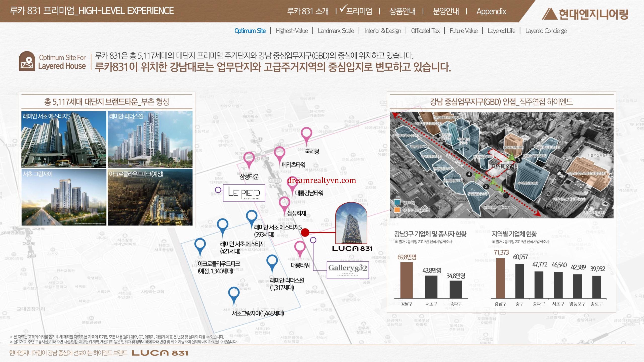Open the 프리미엄 checked menu item

pos(358,11)
